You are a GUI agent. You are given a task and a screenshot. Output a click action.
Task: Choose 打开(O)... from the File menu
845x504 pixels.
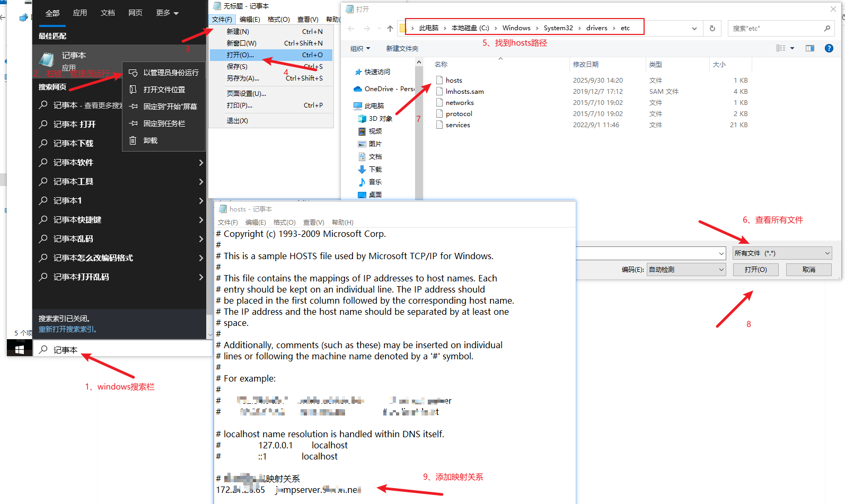point(271,55)
